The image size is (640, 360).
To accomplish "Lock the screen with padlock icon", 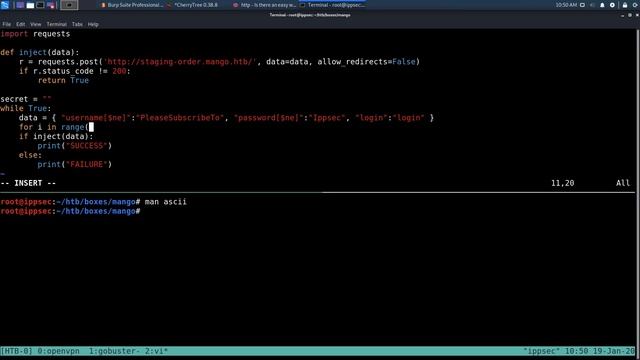I will click(x=624, y=5).
